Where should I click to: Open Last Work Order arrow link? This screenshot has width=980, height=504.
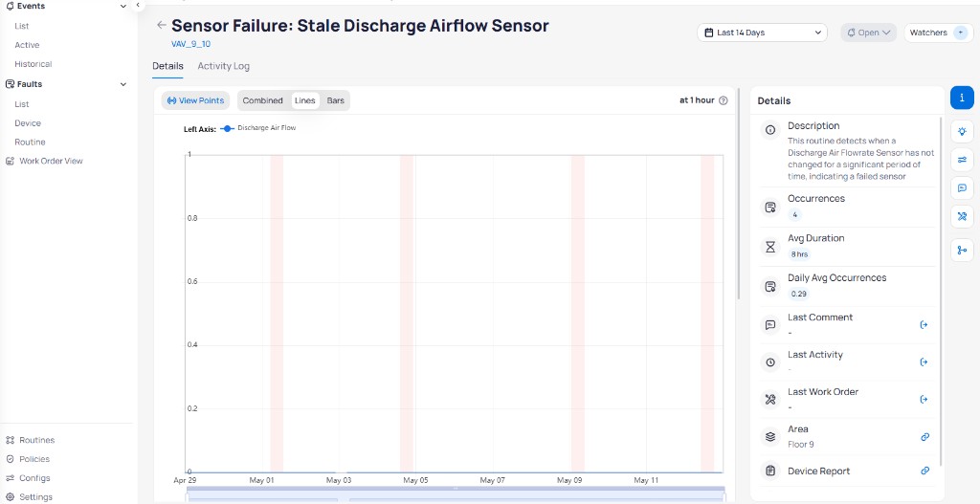pos(924,400)
